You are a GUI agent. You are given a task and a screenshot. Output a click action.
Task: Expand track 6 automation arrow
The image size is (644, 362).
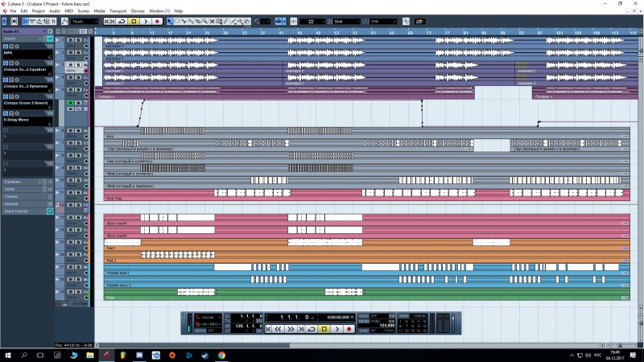point(57,131)
